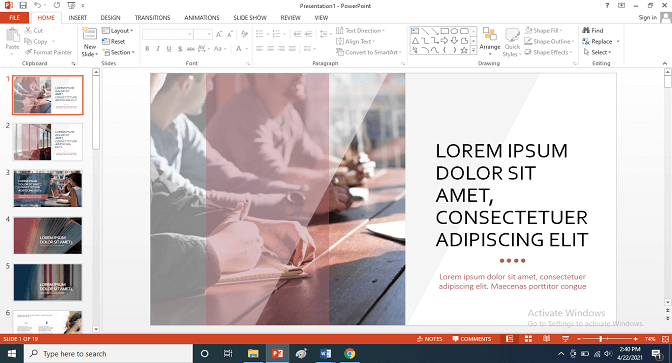Increase the font size

click(219, 34)
